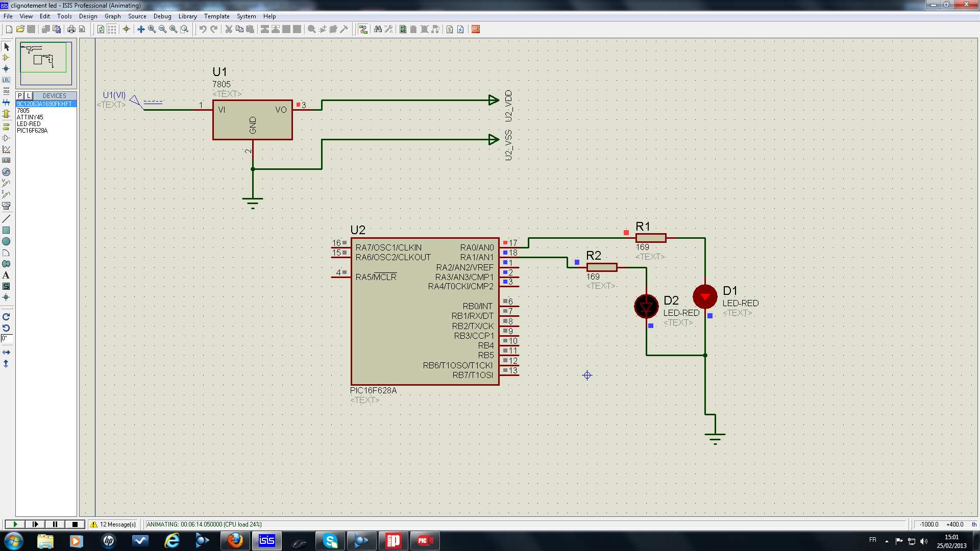The height and width of the screenshot is (551, 980).
Task: Open the ARES PCB layout icon
Action: coord(476,29)
